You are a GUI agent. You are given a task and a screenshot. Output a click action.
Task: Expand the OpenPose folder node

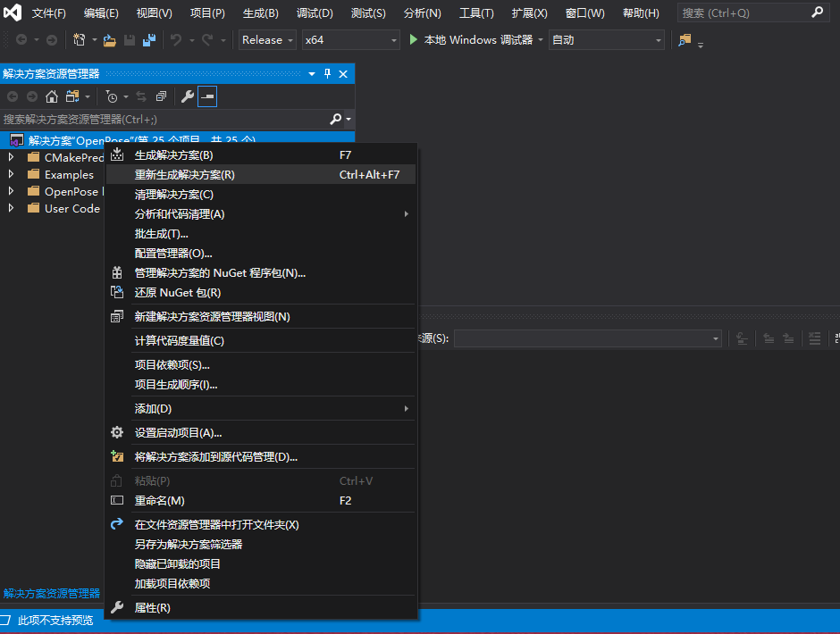[x=11, y=191]
